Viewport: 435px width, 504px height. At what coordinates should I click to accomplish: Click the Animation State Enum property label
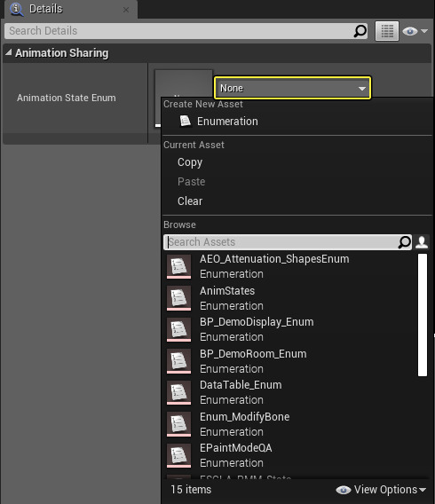(x=67, y=98)
